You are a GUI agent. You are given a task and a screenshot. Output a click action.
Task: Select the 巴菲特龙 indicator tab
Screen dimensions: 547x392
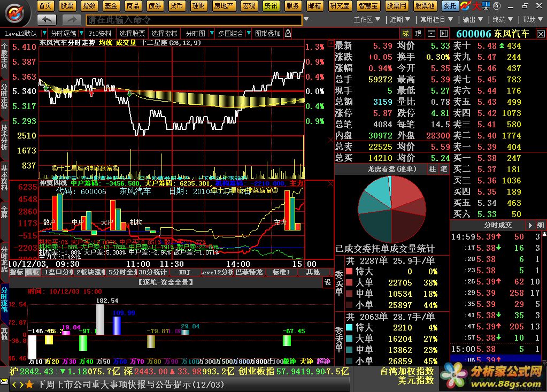pos(249,272)
